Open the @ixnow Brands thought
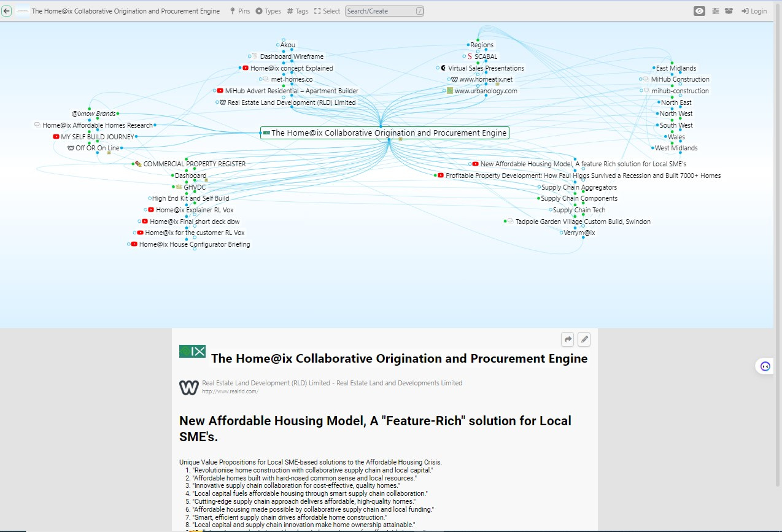The image size is (782, 532). 93,114
